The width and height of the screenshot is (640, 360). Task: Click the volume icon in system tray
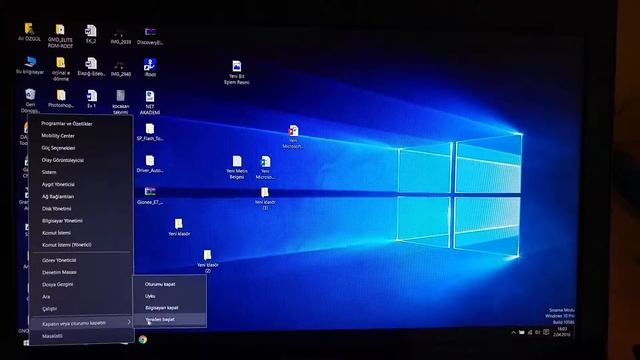point(538,333)
